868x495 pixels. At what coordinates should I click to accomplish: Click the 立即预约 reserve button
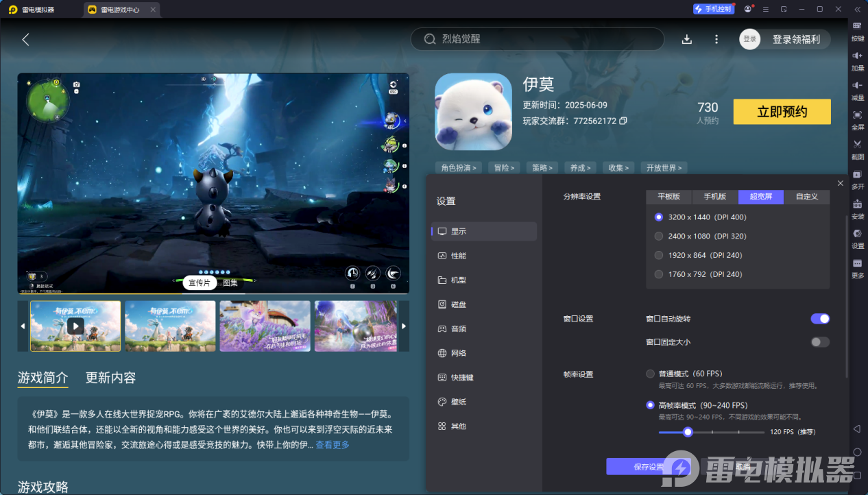pos(782,112)
